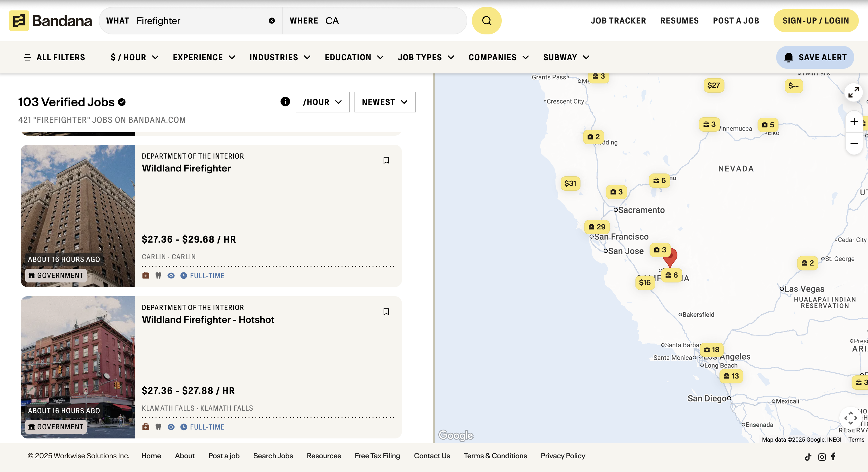868x472 pixels.
Task: Clear the Firefighter search text
Action: 272,21
